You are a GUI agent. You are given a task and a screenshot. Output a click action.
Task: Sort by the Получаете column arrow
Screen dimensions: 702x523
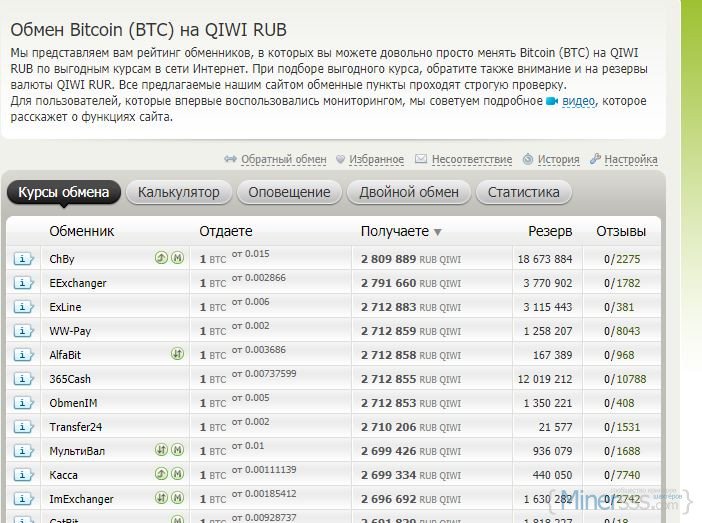(x=437, y=232)
